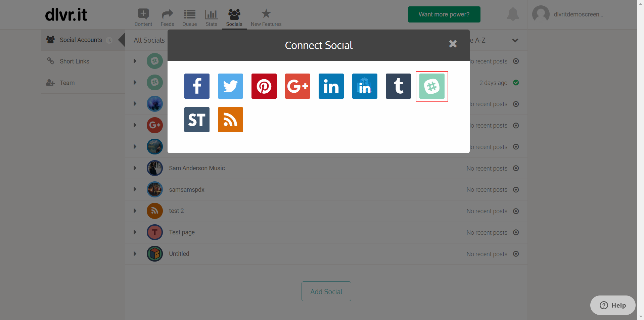Connect a LinkedIn profile
The width and height of the screenshot is (644, 320).
click(x=331, y=86)
